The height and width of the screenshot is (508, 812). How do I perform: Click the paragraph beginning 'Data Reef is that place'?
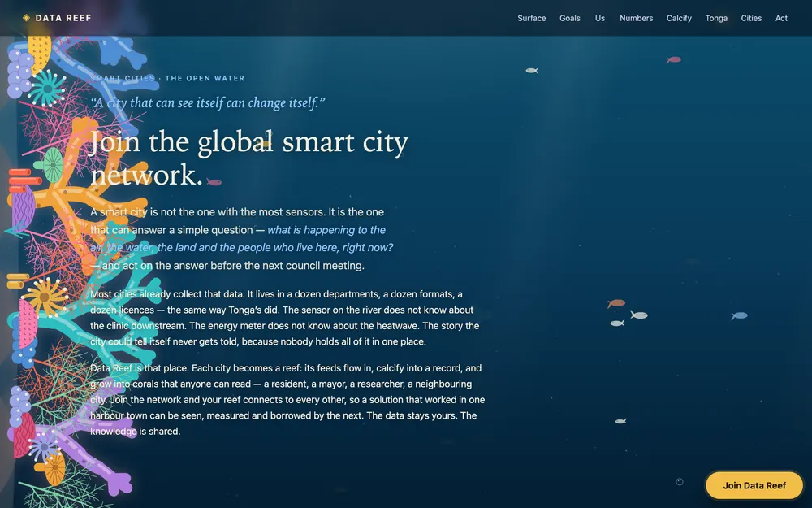tap(287, 400)
